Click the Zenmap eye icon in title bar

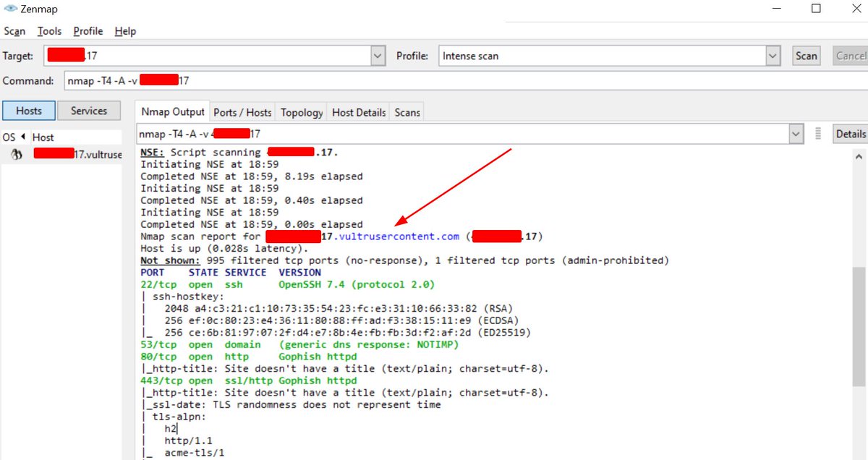tap(10, 9)
